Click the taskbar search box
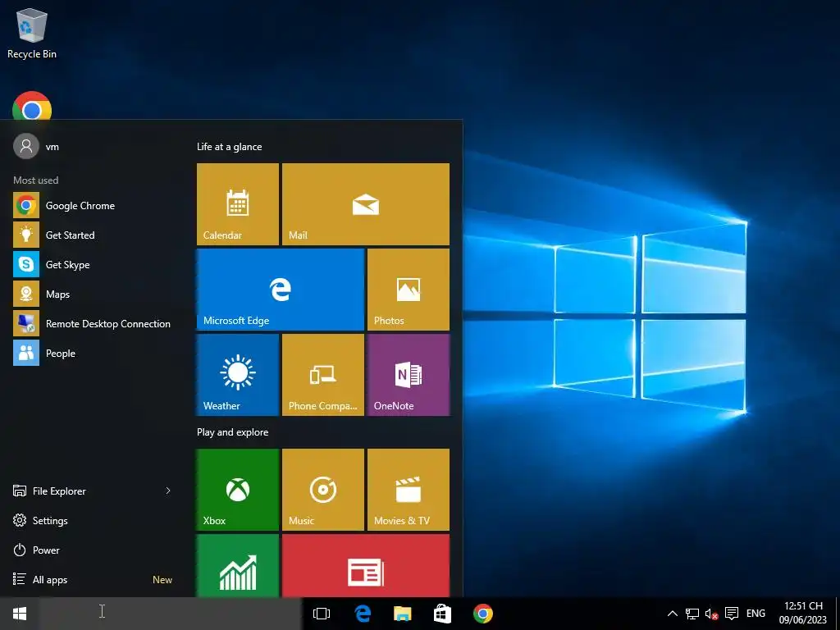 pos(171,614)
